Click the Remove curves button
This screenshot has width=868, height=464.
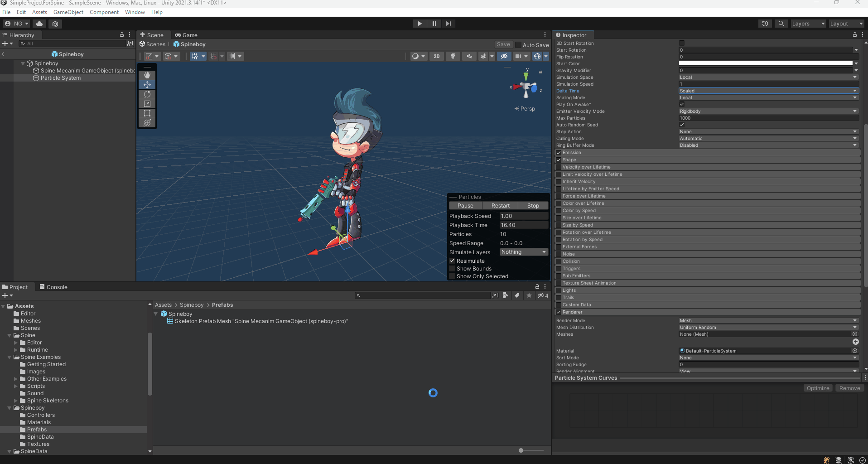849,388
